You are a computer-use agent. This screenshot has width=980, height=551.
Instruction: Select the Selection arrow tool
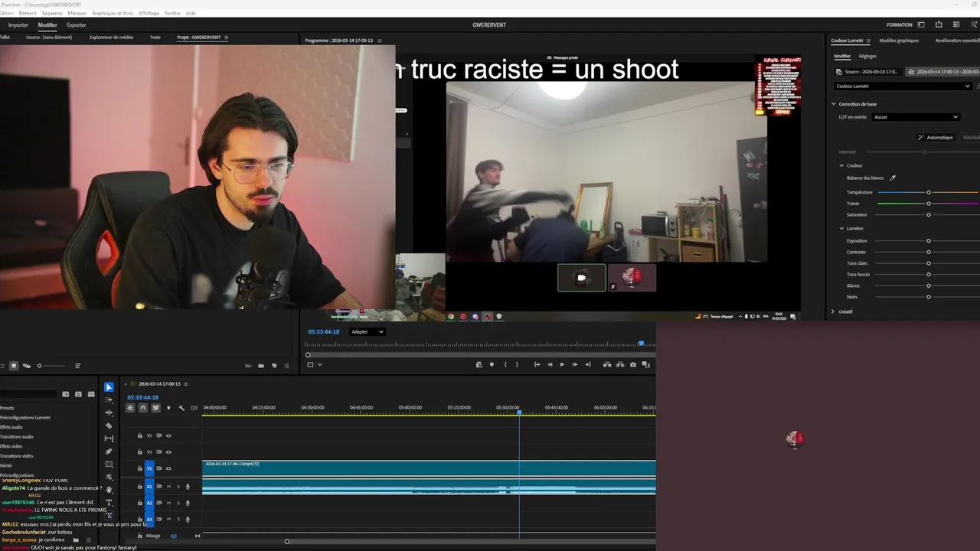pos(109,387)
